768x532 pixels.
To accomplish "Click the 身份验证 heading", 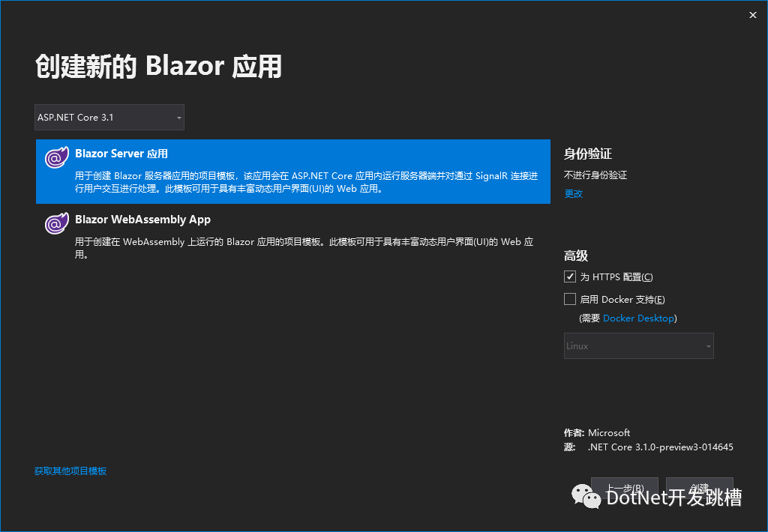I will 588,154.
